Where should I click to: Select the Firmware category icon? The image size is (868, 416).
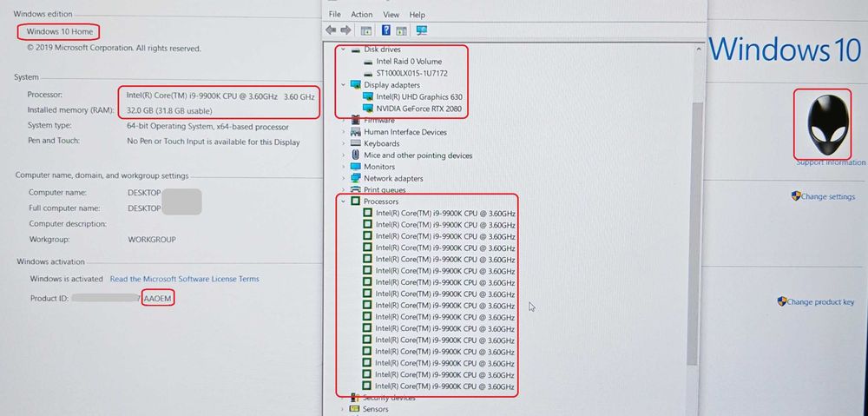click(x=355, y=120)
